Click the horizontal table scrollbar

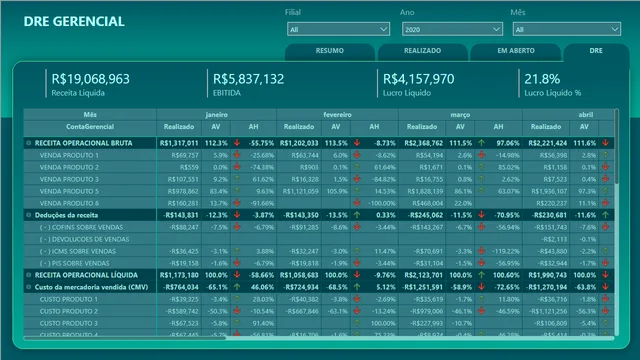[x=124, y=338]
